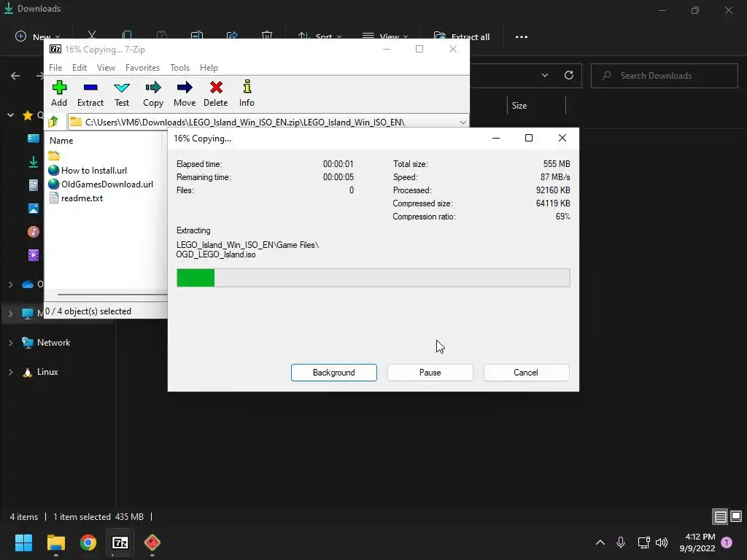Open the Videos quick access icon
The image size is (747, 560).
(x=34, y=255)
